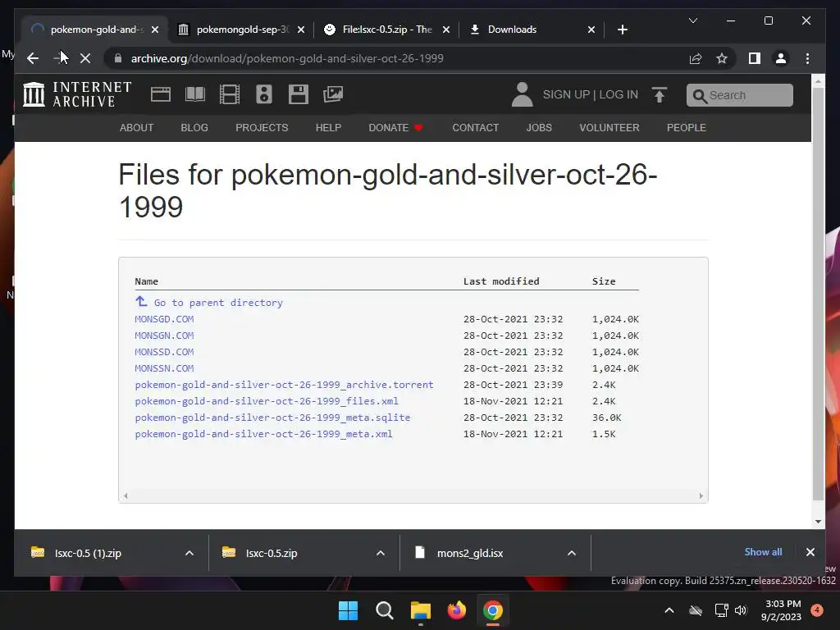This screenshot has height=630, width=840.
Task: Download MONSGD.COM file
Action: (164, 319)
